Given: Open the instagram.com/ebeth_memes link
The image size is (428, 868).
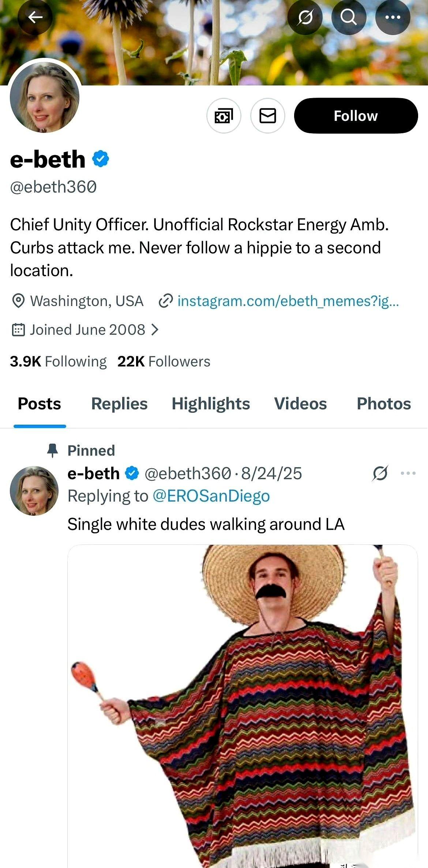Looking at the screenshot, I should pos(288,301).
